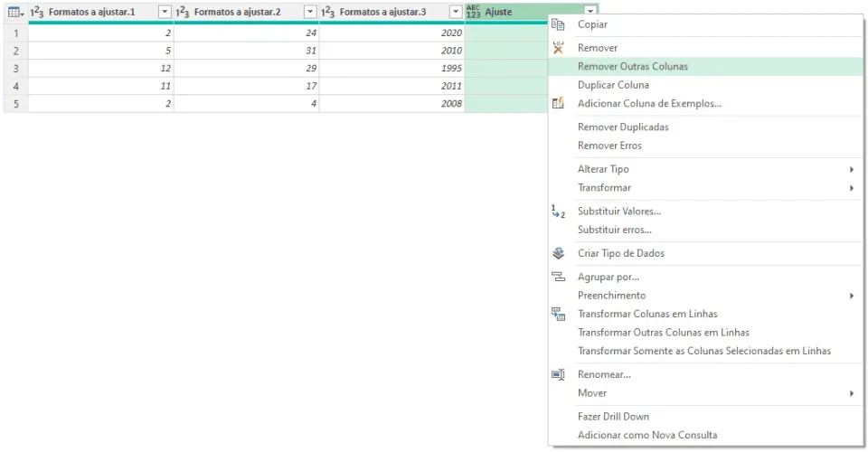Click the Substituir Valores 1-to-2 icon
868x452 pixels.
pyautogui.click(x=558, y=212)
